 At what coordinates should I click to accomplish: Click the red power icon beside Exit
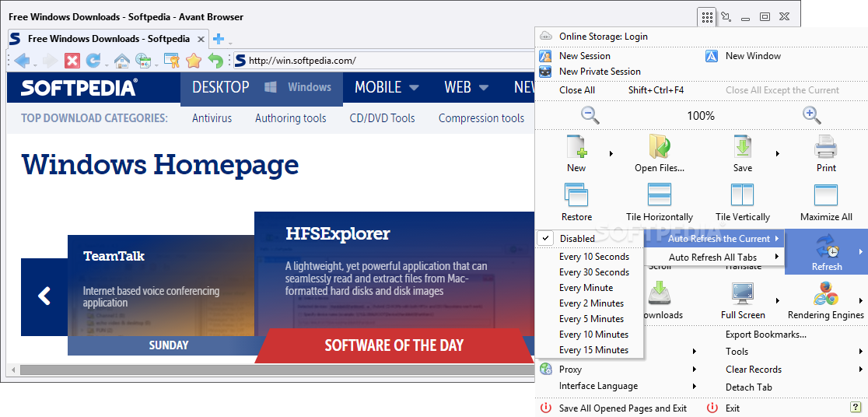pyautogui.click(x=712, y=408)
